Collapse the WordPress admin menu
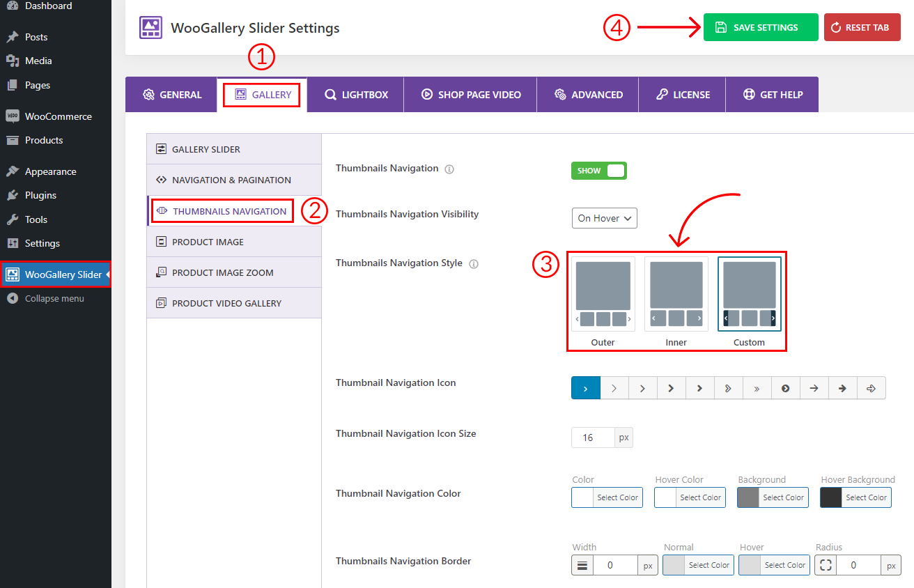914x588 pixels. pos(47,298)
